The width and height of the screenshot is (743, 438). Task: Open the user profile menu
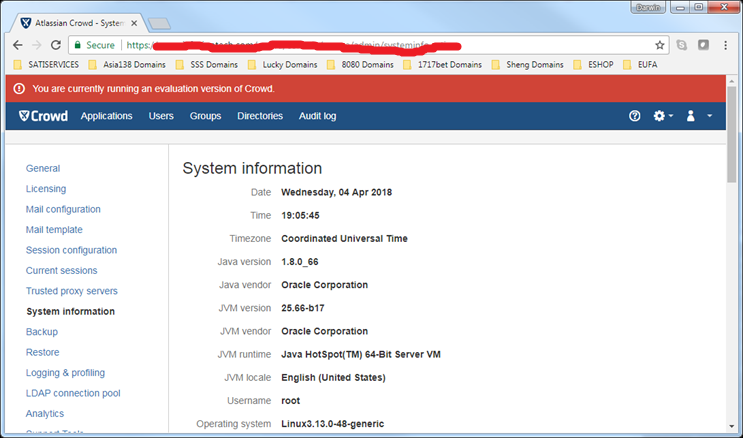699,116
